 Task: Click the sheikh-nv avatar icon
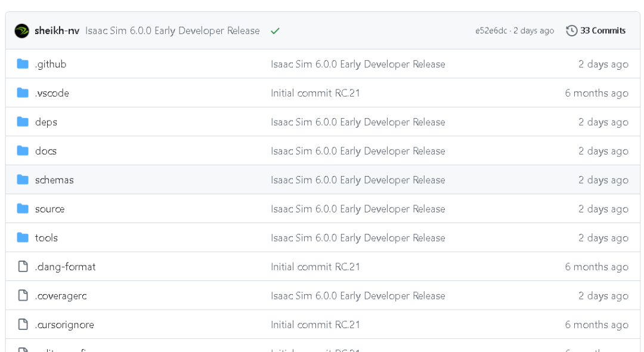tap(22, 30)
